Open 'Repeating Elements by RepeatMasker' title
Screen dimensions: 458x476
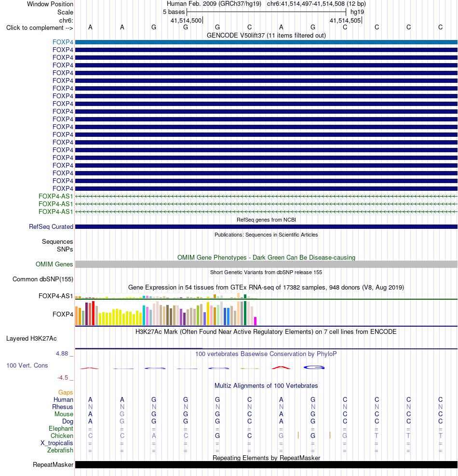point(266,458)
